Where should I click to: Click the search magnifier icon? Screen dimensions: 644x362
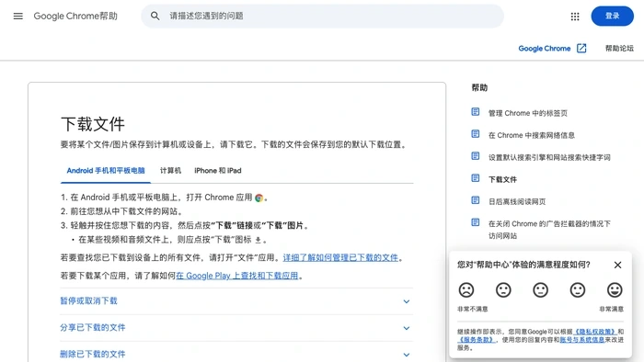(155, 16)
